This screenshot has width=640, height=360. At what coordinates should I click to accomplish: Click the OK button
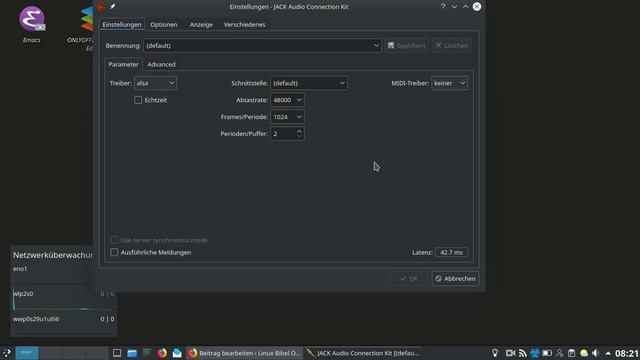coord(409,278)
